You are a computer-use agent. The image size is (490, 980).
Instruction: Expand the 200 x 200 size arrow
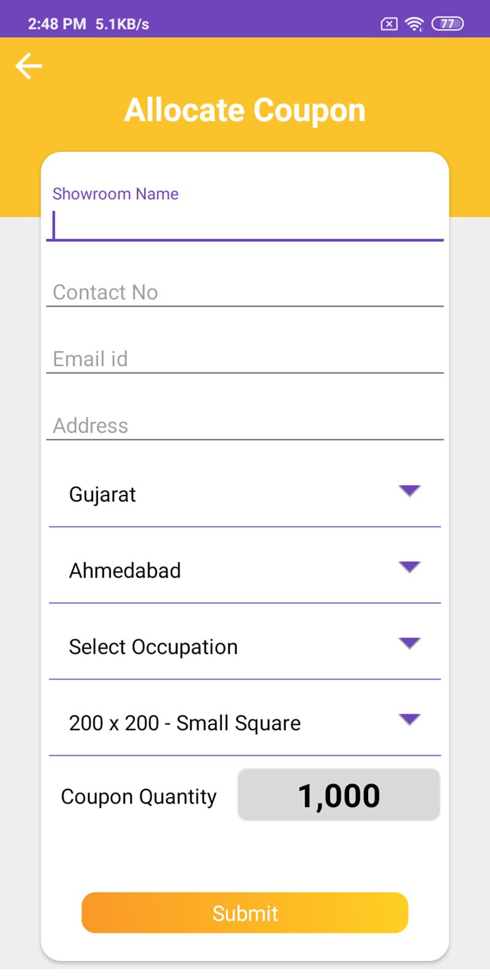tap(409, 719)
